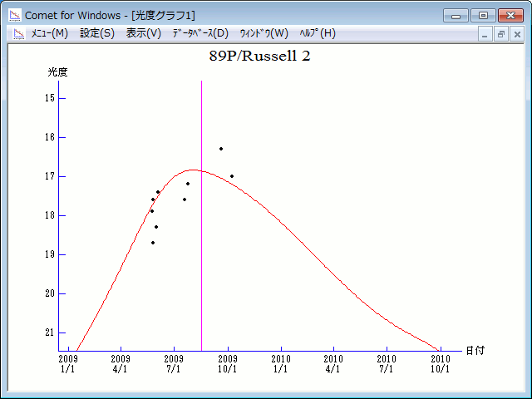Click the Comet for Windows title bar icon
Viewport: 532px width, 399px height.
point(14,15)
